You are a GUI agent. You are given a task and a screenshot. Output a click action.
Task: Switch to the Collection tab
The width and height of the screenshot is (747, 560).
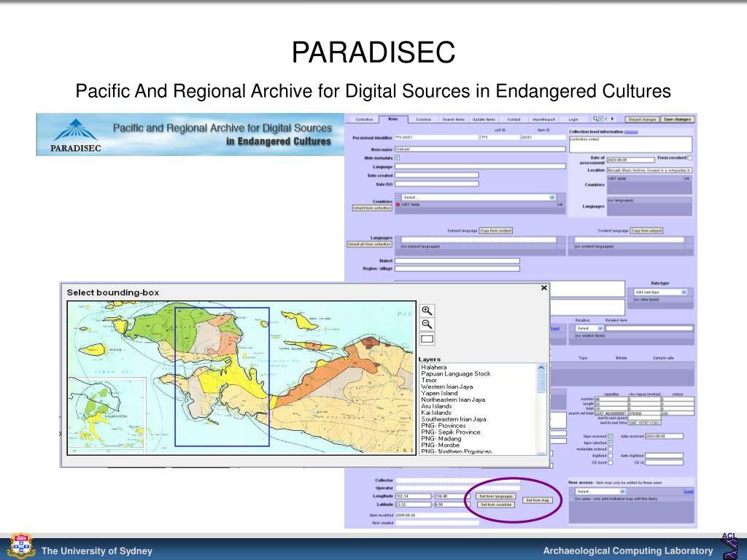[365, 120]
